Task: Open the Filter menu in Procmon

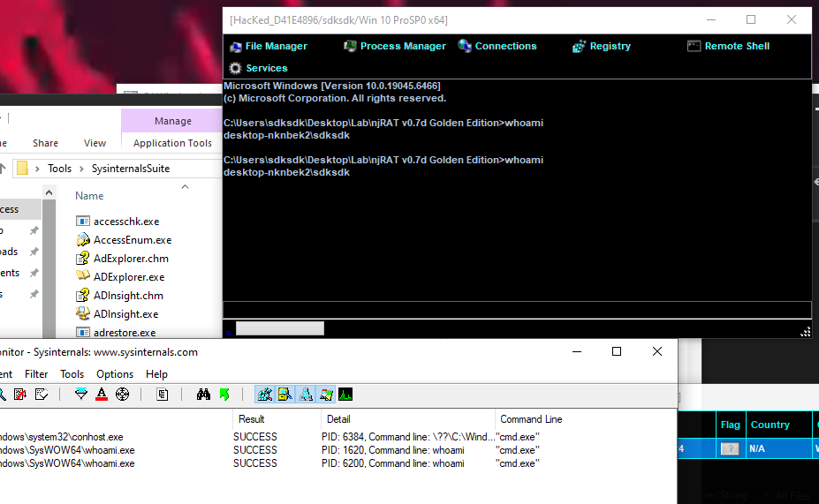Action: click(x=36, y=374)
